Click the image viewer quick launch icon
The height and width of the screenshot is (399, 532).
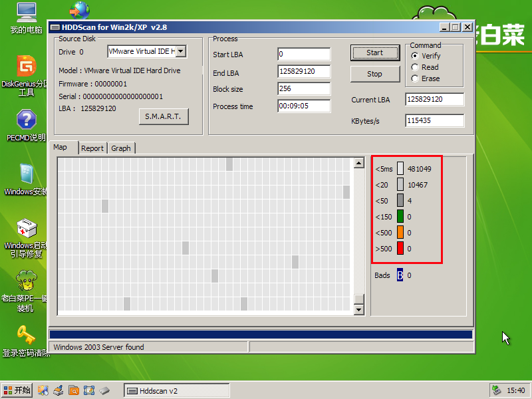click(43, 390)
